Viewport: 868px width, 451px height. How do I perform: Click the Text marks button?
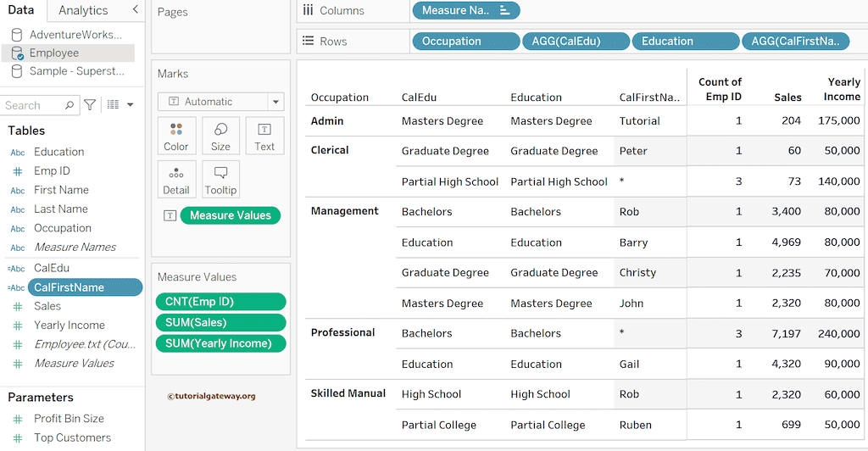pyautogui.click(x=264, y=136)
